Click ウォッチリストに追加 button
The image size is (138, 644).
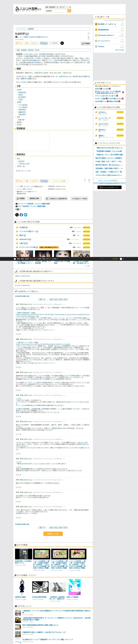(59, 181)
